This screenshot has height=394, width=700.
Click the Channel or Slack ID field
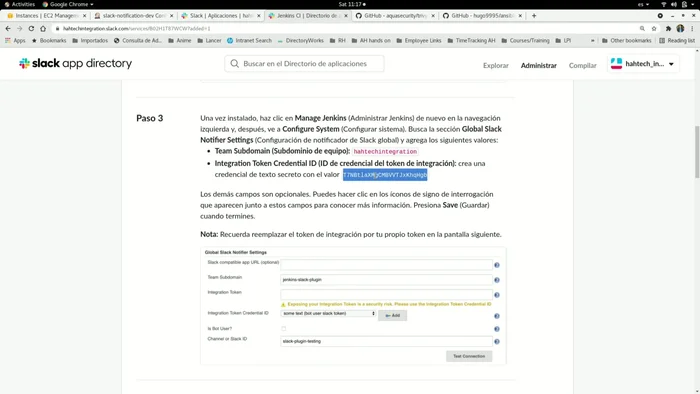coord(386,341)
